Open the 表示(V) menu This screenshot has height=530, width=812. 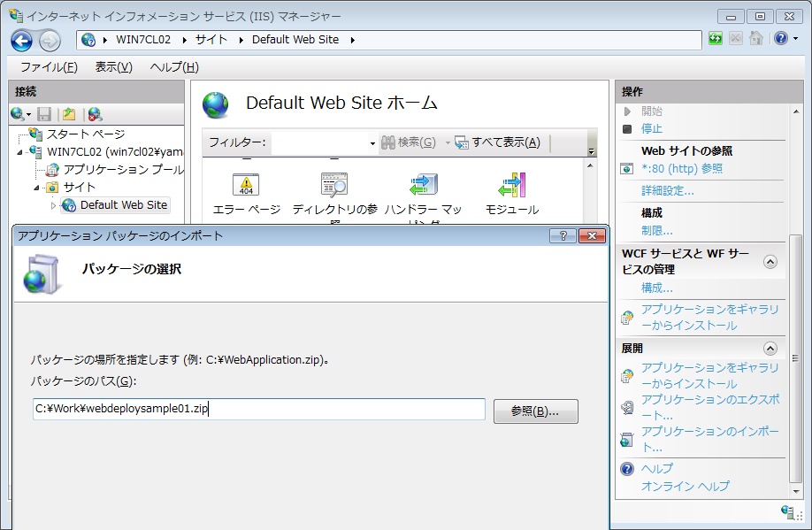click(x=114, y=67)
